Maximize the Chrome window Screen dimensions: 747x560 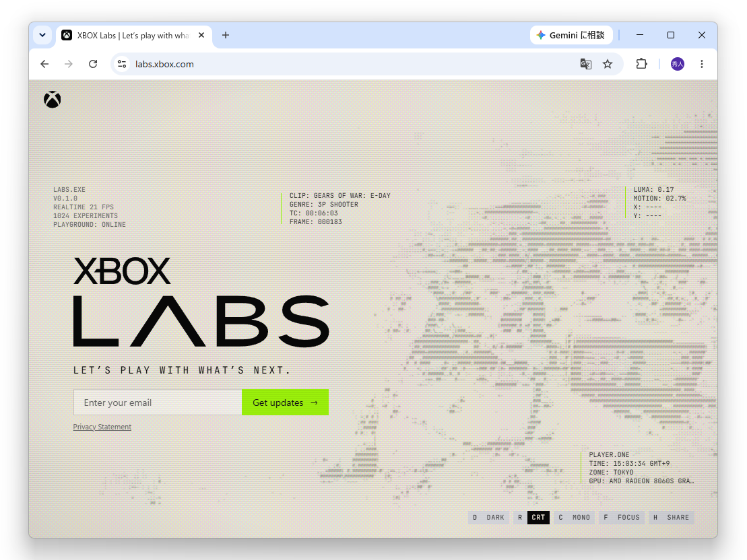pos(671,35)
